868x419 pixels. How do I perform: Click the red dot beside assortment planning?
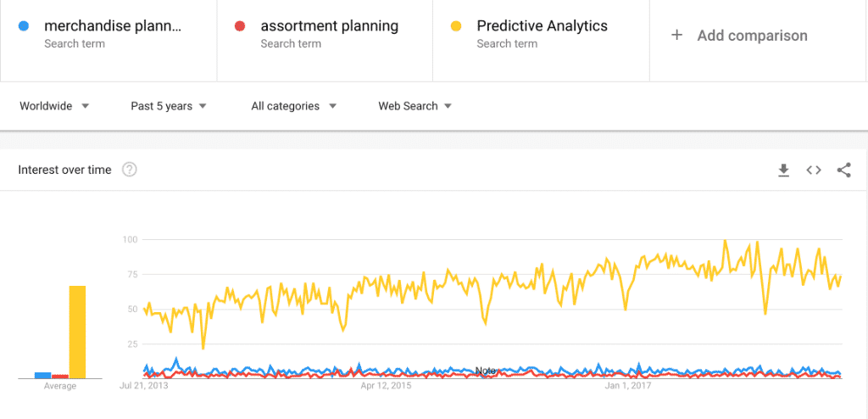coord(240,26)
